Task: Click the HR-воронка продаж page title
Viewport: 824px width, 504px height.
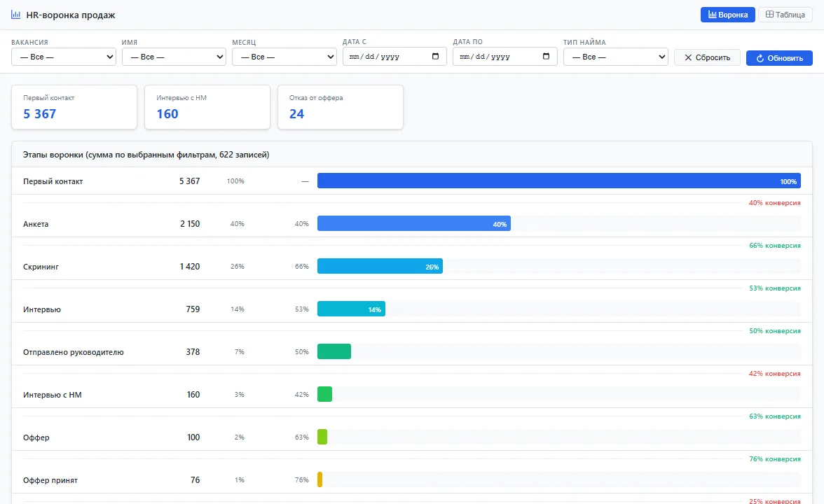Action: [70, 15]
